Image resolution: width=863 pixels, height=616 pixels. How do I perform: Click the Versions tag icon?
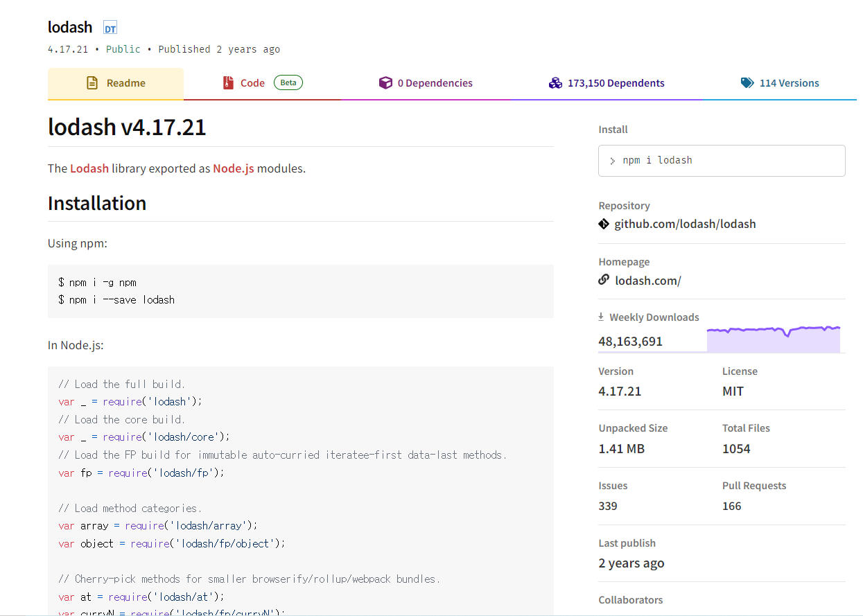click(x=747, y=83)
